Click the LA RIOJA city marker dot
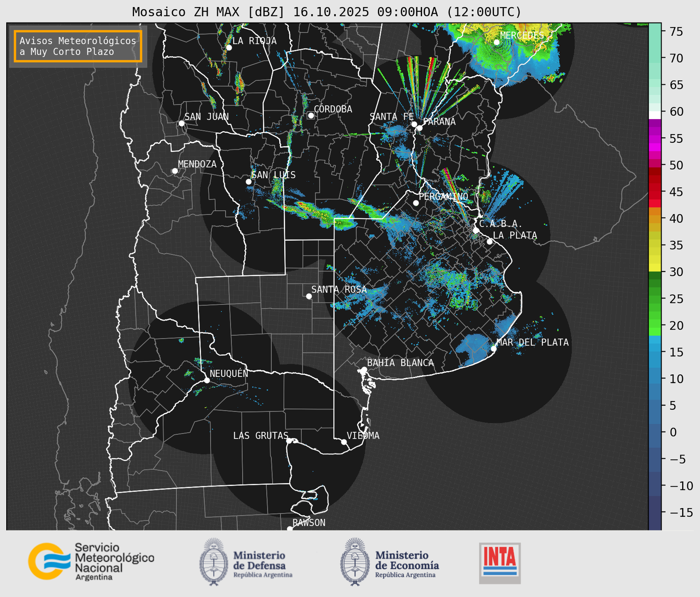This screenshot has width=700, height=597. click(229, 48)
